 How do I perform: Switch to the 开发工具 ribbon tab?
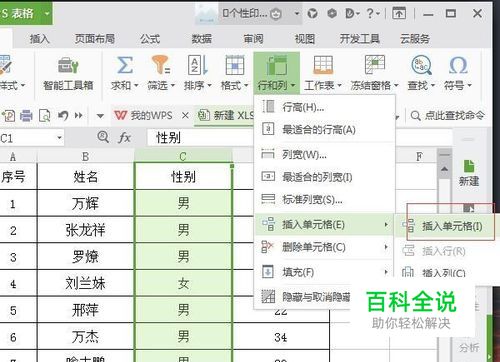click(x=360, y=39)
